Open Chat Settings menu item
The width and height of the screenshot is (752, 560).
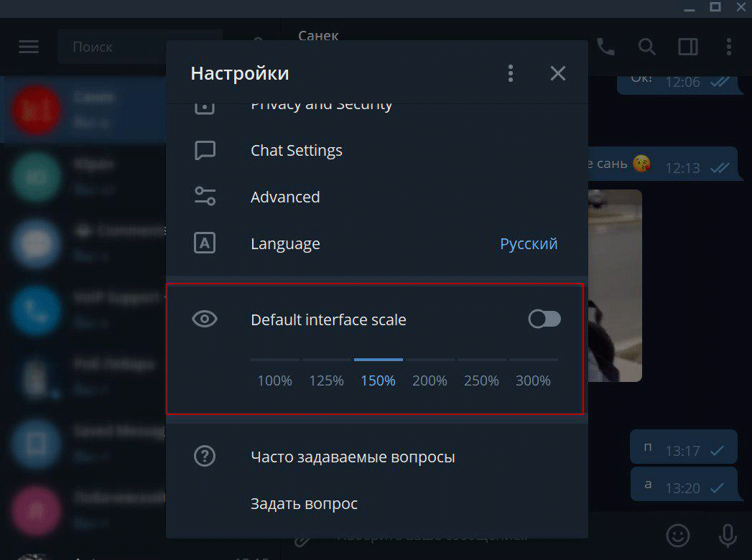tap(296, 151)
